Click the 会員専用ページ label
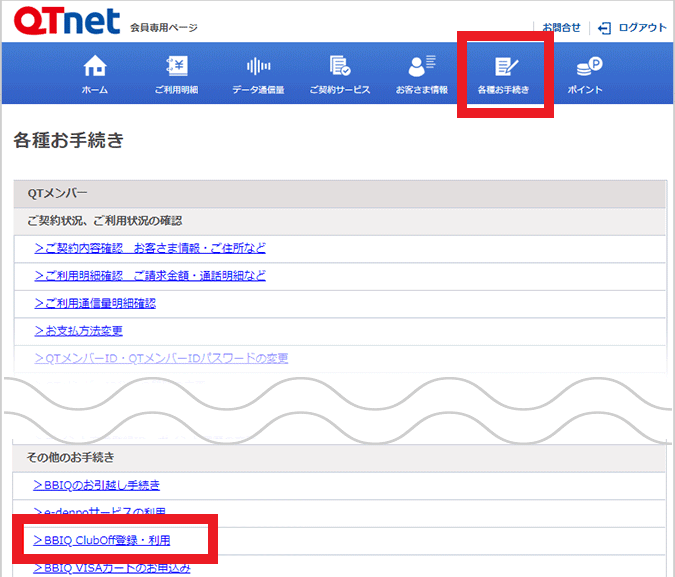675x577 pixels. click(164, 28)
